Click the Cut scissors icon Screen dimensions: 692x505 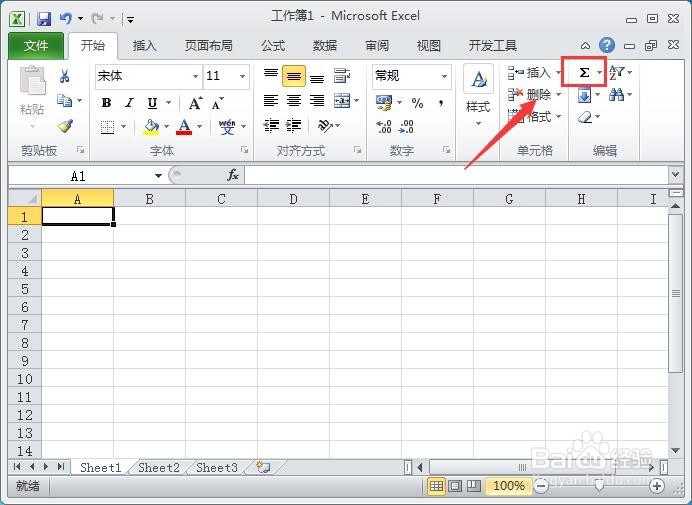[x=64, y=76]
